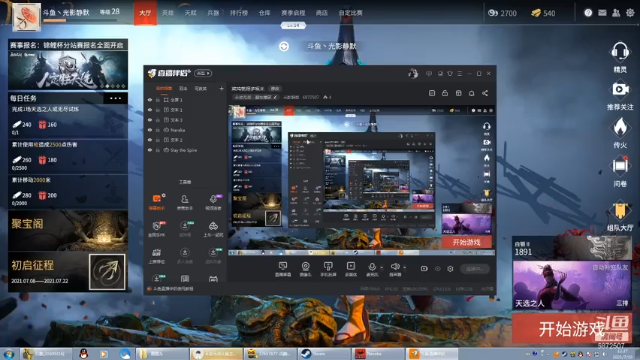Add a new source with the plus button
Screen dimensions: 640x360
pos(221,88)
